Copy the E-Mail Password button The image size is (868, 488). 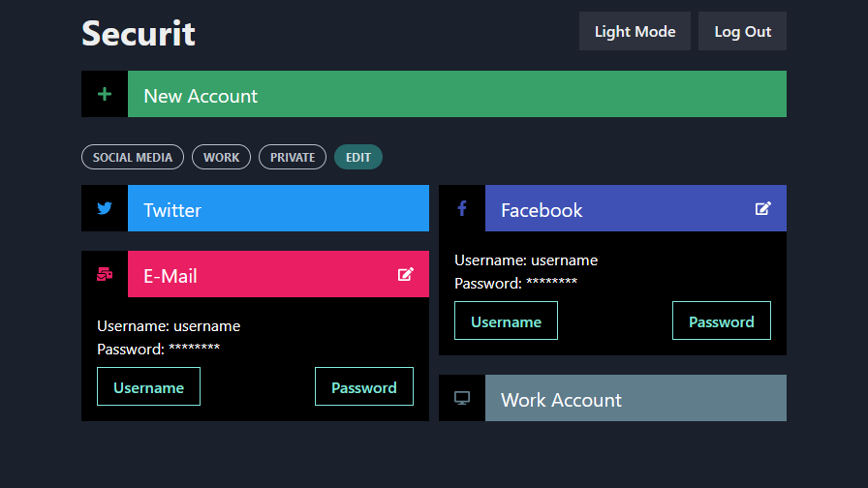pos(363,386)
